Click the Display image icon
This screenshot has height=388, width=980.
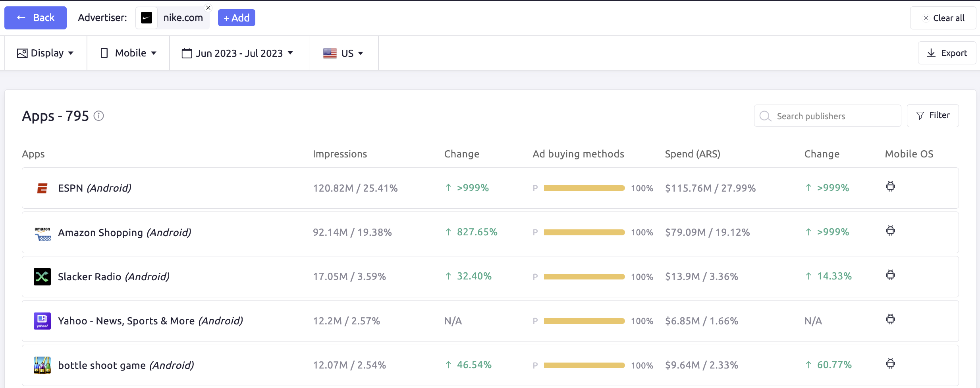coord(22,53)
